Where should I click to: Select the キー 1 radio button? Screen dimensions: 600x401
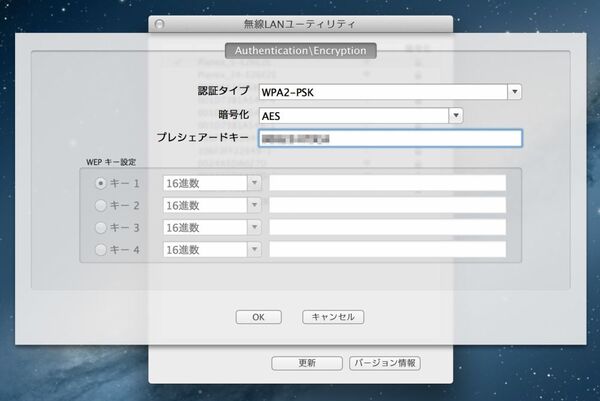pyautogui.click(x=101, y=184)
